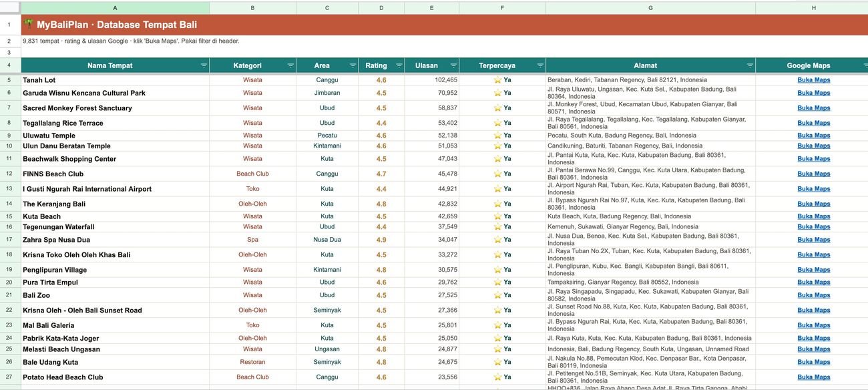Select the MyBaliPlan title banner cell
This screenshot has width=868, height=390.
(444, 25)
